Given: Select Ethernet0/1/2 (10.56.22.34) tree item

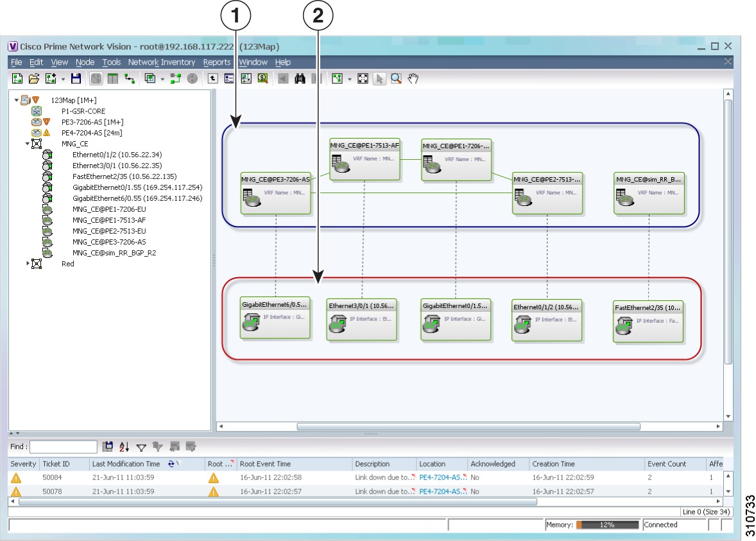Looking at the screenshot, I should [x=117, y=155].
